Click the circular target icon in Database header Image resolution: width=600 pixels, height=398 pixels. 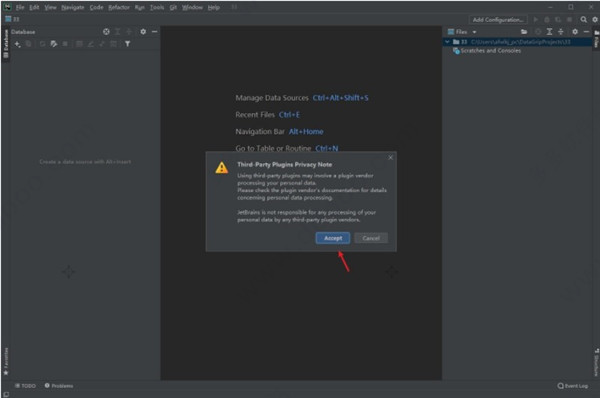click(106, 32)
